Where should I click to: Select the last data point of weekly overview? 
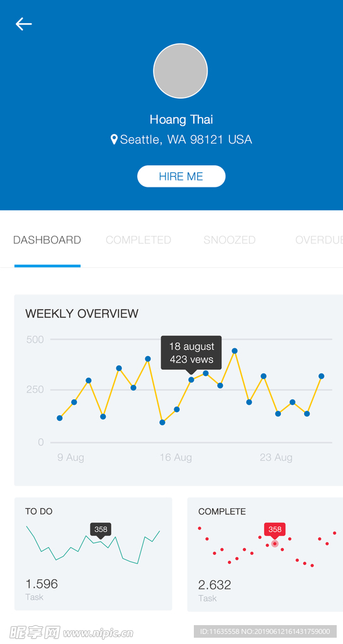coord(321,376)
